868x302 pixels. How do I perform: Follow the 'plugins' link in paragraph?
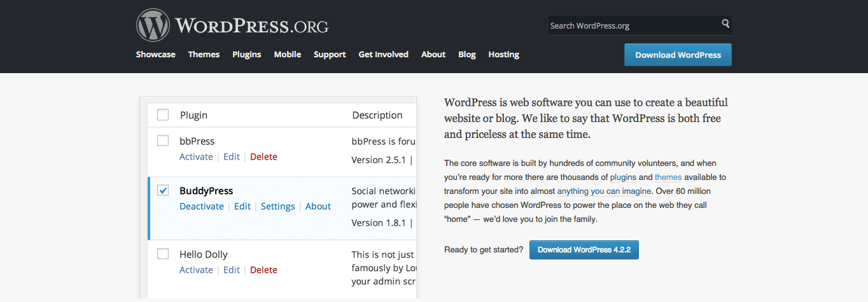click(x=623, y=177)
